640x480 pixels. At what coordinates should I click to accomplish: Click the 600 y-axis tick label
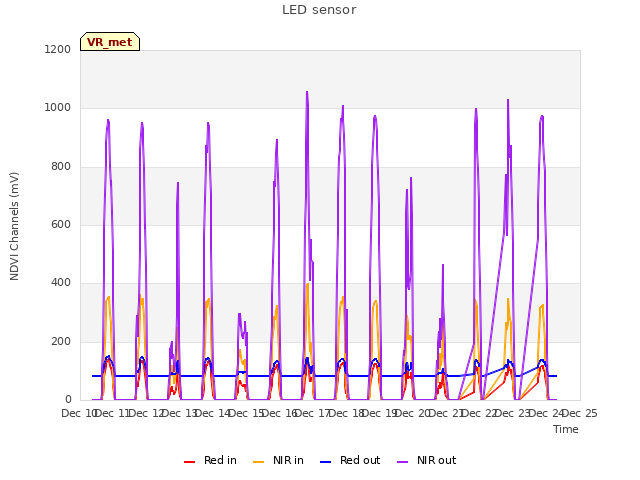point(61,224)
